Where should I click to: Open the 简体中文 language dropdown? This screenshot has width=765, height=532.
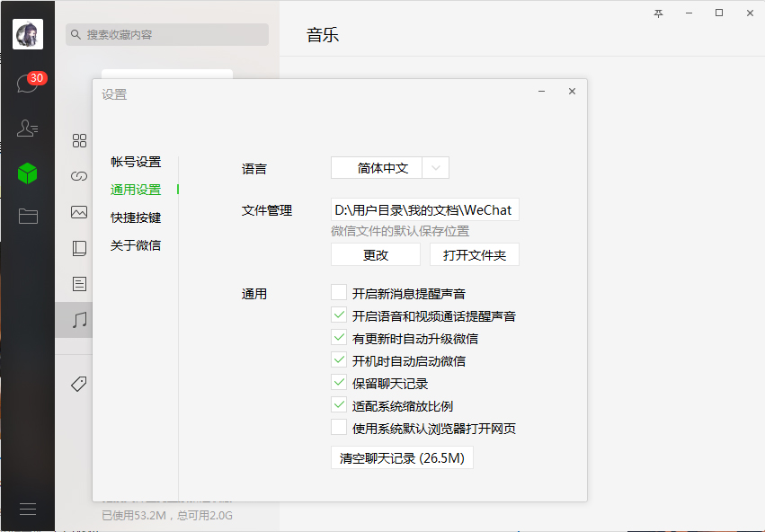[390, 167]
